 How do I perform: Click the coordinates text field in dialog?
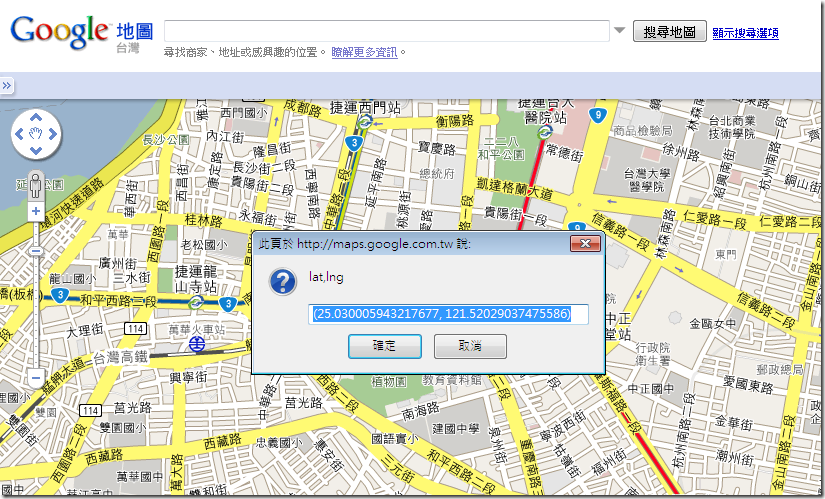tap(448, 314)
